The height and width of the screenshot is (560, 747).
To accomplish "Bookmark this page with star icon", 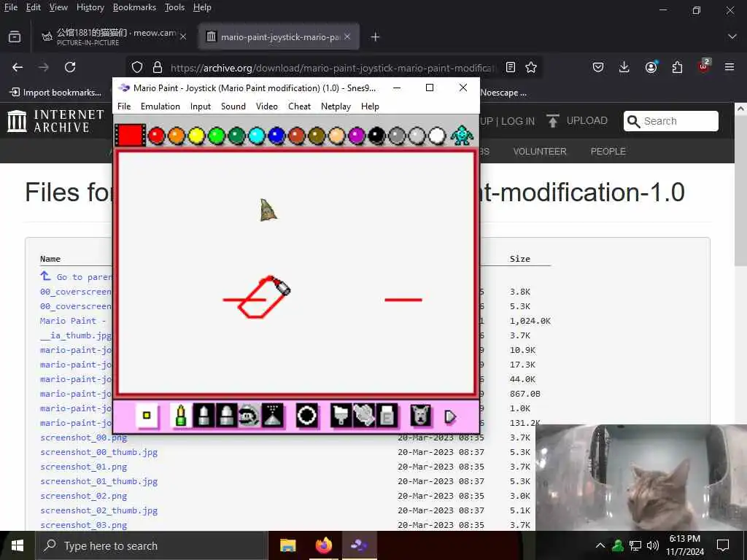I will click(531, 67).
